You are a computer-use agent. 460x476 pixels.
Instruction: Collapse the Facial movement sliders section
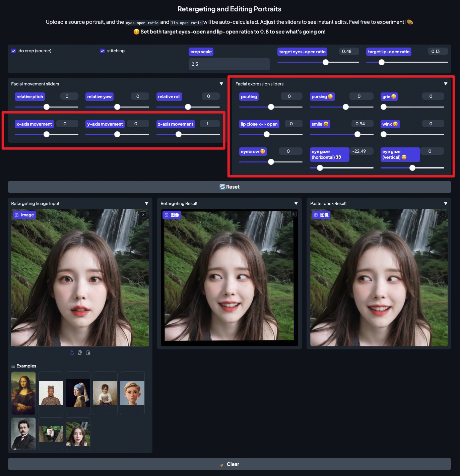[x=221, y=84]
